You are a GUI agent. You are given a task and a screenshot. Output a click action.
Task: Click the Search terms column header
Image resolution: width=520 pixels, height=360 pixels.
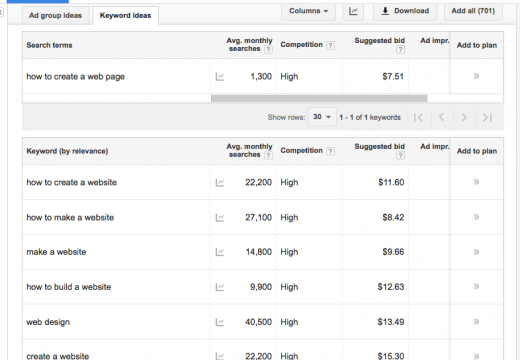49,45
